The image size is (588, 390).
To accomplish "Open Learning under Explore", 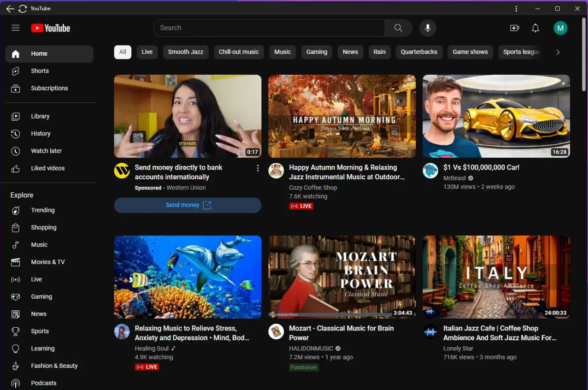I will [x=49, y=349].
